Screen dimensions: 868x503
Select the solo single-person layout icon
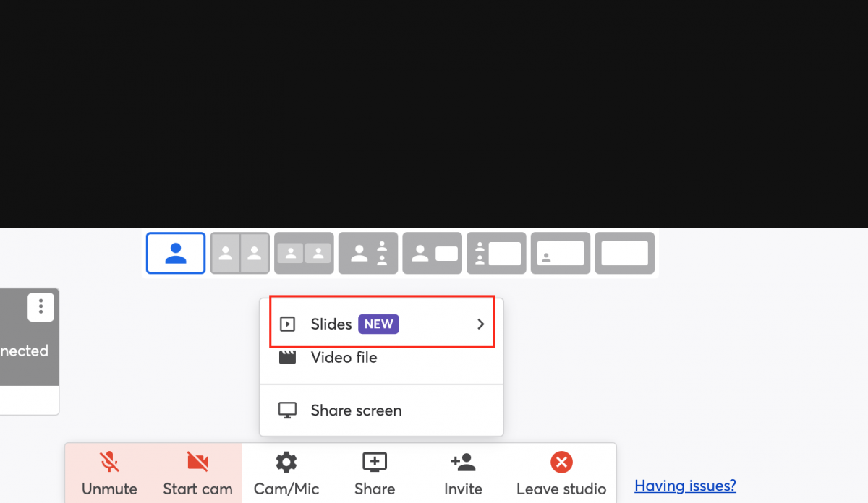coord(176,253)
